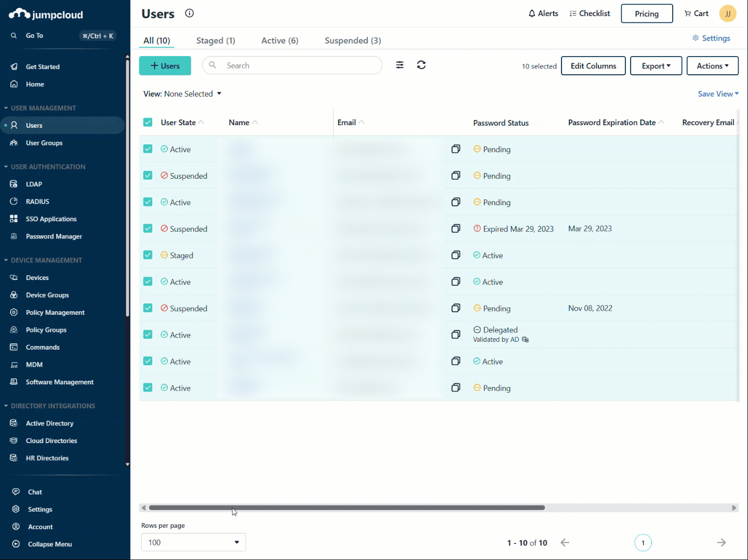Screen dimensions: 748x560
Task: Focus the user Search field
Action: pyautogui.click(x=292, y=65)
